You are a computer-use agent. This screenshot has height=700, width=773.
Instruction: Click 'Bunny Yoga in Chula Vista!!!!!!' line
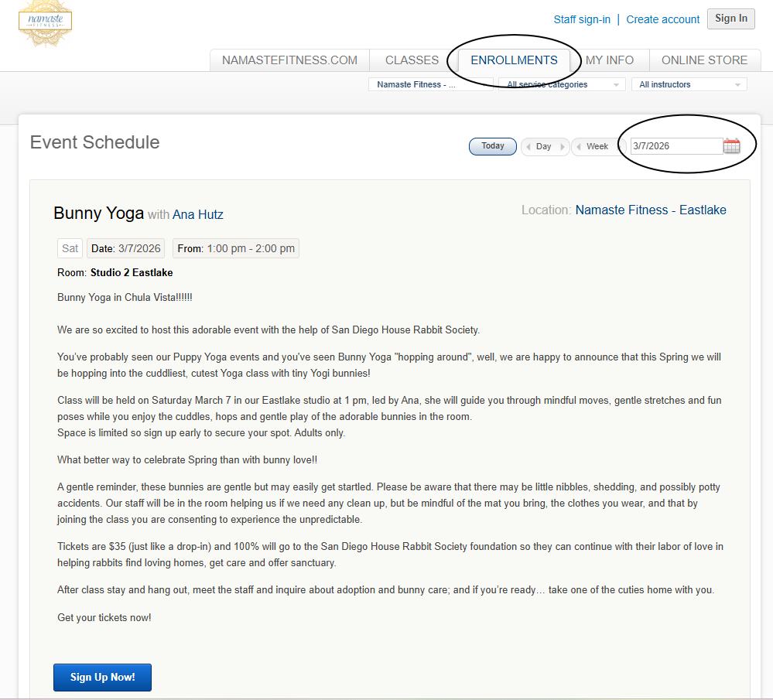tap(125, 297)
